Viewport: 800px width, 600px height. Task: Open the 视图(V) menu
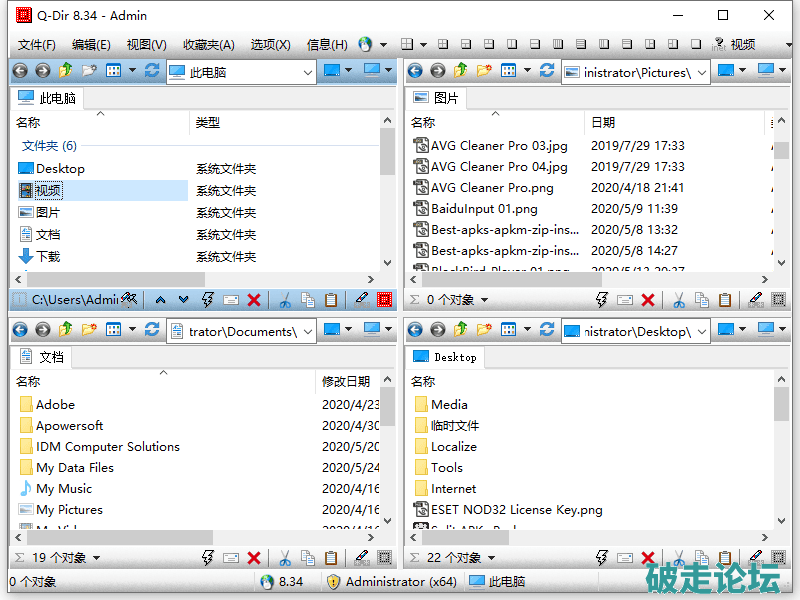pyautogui.click(x=146, y=44)
